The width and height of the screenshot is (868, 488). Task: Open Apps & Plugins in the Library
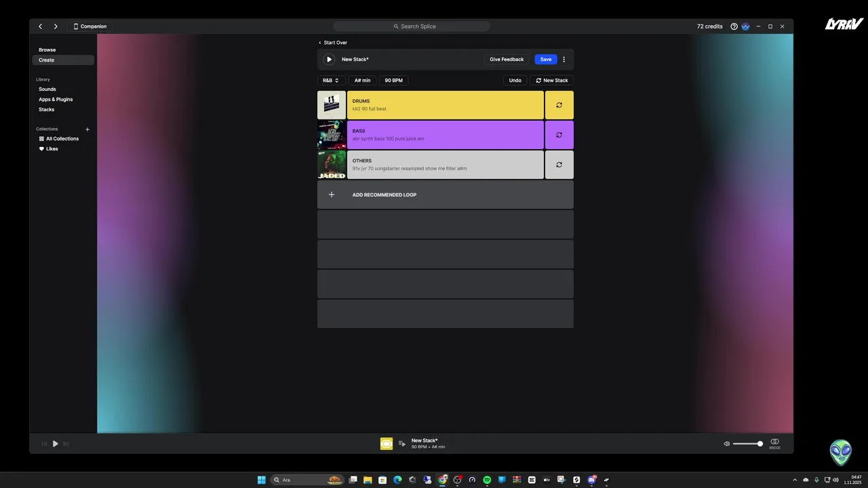(56, 100)
